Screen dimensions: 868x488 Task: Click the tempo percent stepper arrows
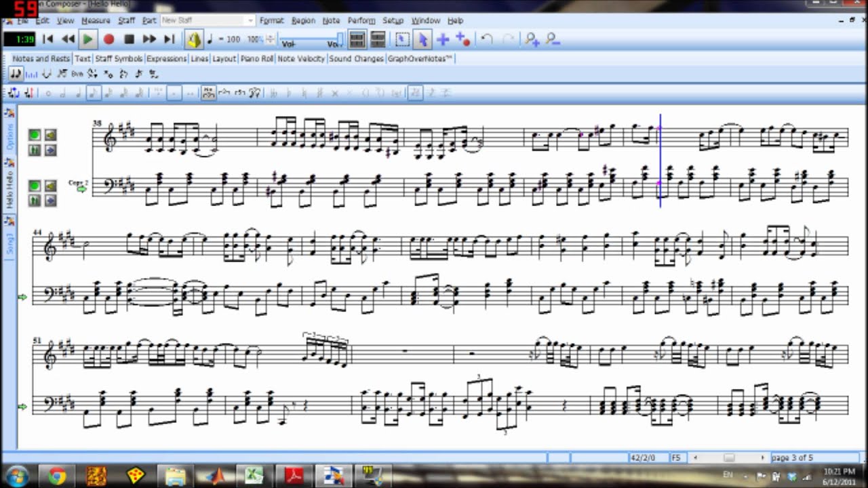click(x=270, y=39)
